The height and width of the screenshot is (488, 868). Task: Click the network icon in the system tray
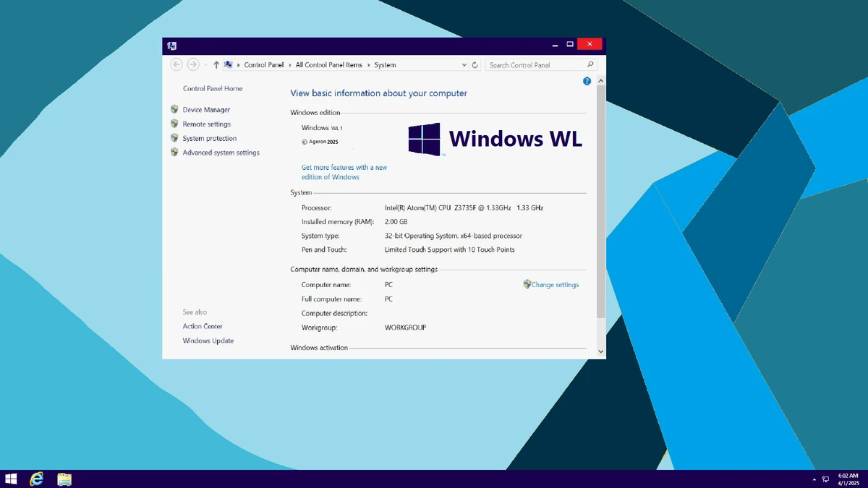click(825, 479)
